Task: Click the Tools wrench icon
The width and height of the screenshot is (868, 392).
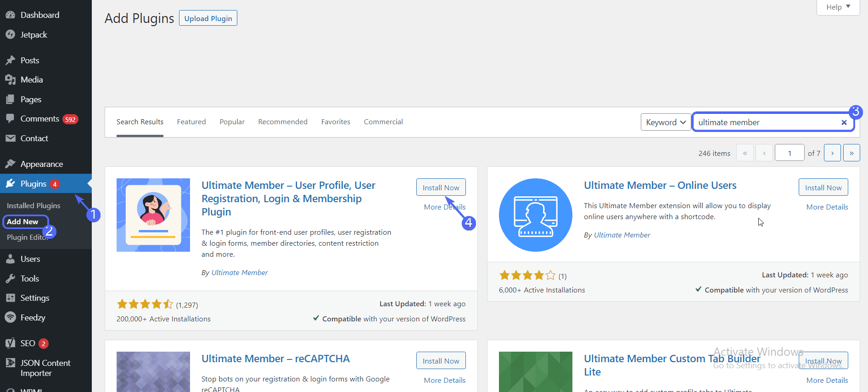Action: (x=10, y=279)
